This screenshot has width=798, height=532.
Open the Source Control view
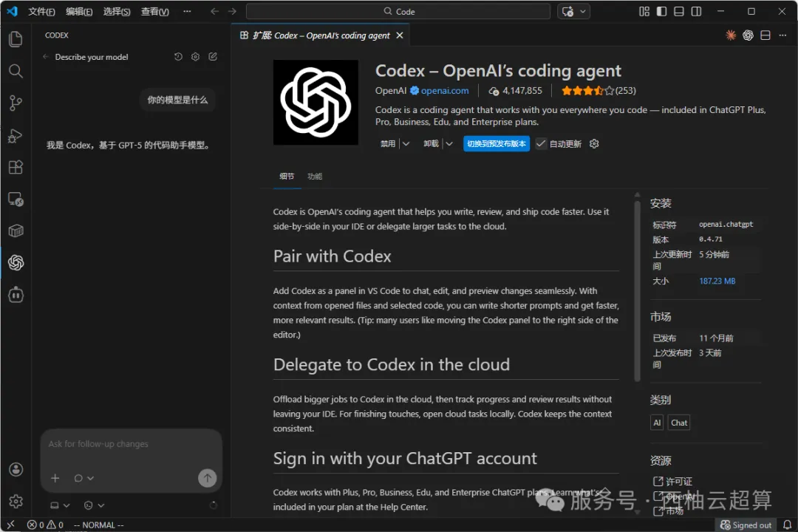point(16,103)
